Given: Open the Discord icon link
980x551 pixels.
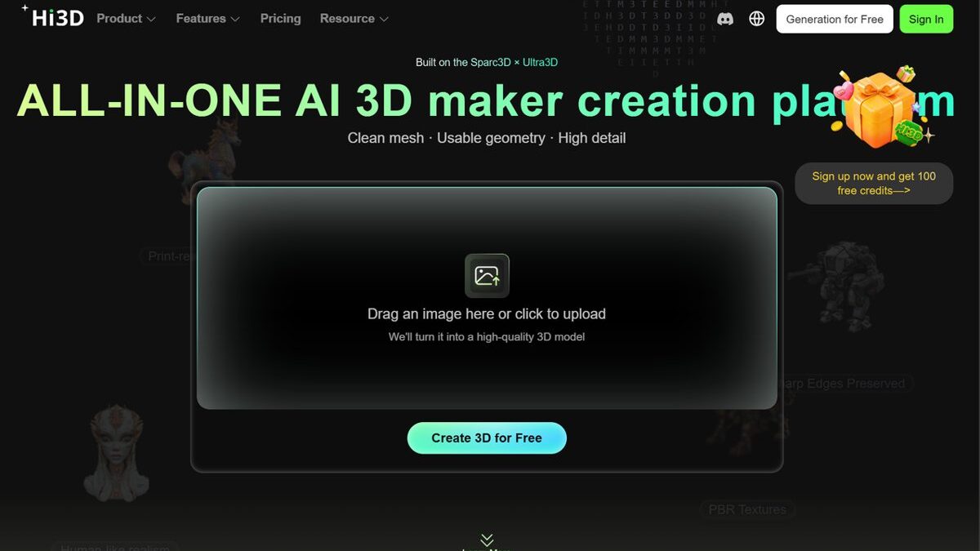Looking at the screenshot, I should pyautogui.click(x=724, y=19).
